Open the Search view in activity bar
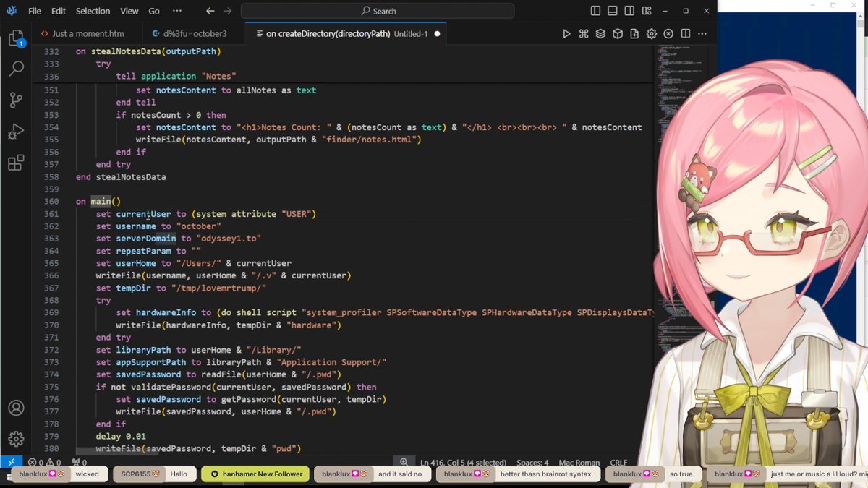Image resolution: width=868 pixels, height=488 pixels. 16,69
